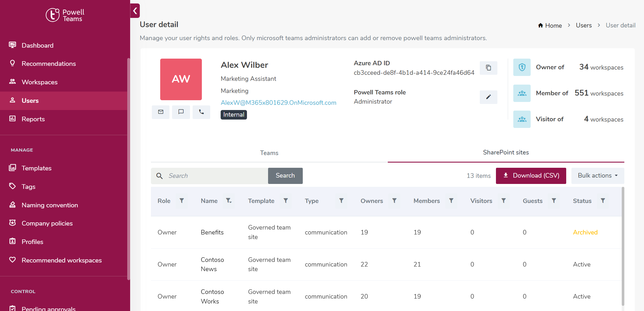This screenshot has width=644, height=311.
Task: Click the Internal badge
Action: (234, 115)
